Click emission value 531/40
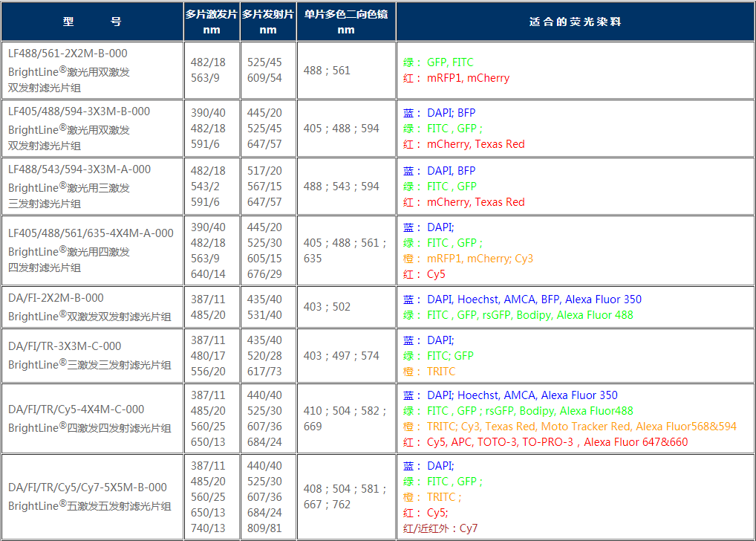Screen dimensions: 756x541 point(264,315)
